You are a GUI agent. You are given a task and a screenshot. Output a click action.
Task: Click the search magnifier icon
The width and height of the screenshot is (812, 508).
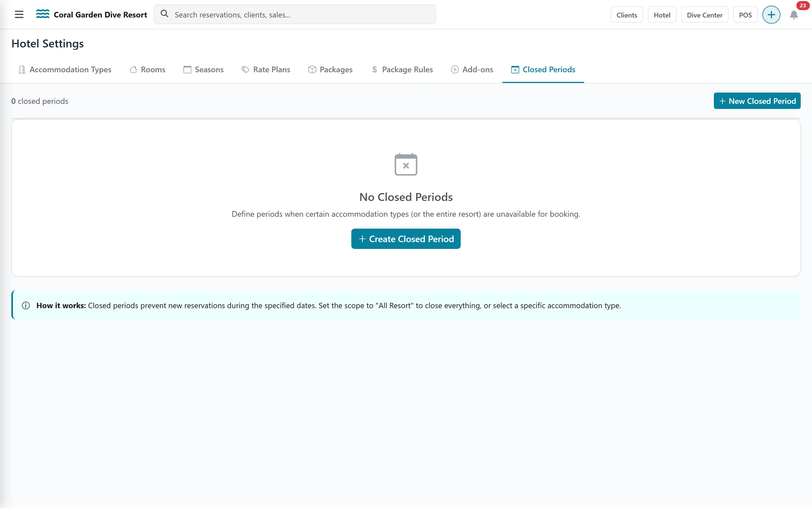pos(164,14)
